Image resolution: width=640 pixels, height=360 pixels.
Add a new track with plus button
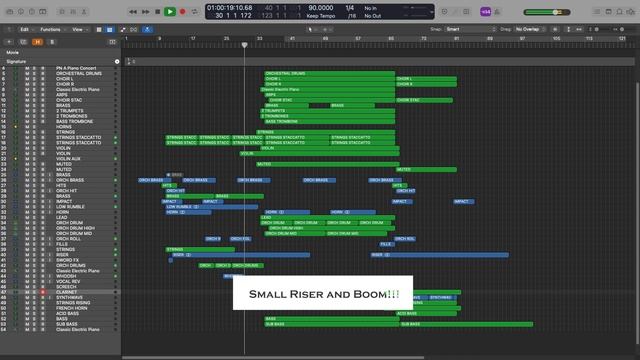click(x=9, y=42)
